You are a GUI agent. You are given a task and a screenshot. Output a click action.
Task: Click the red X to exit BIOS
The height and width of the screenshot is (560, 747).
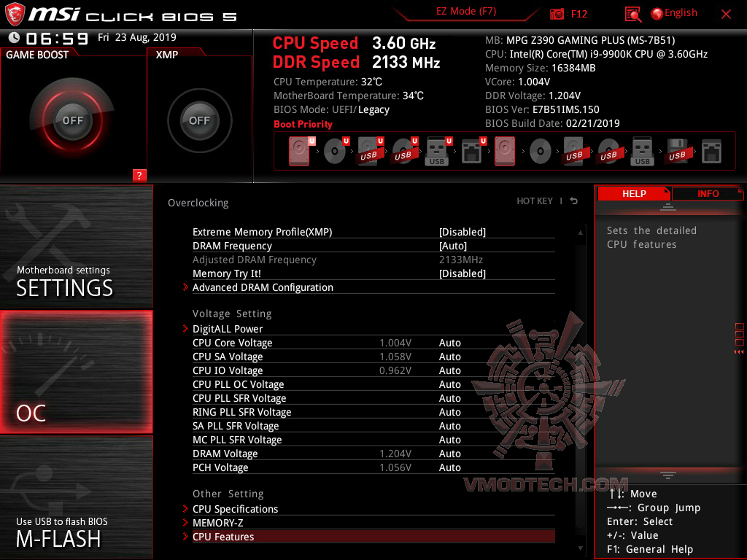click(726, 15)
